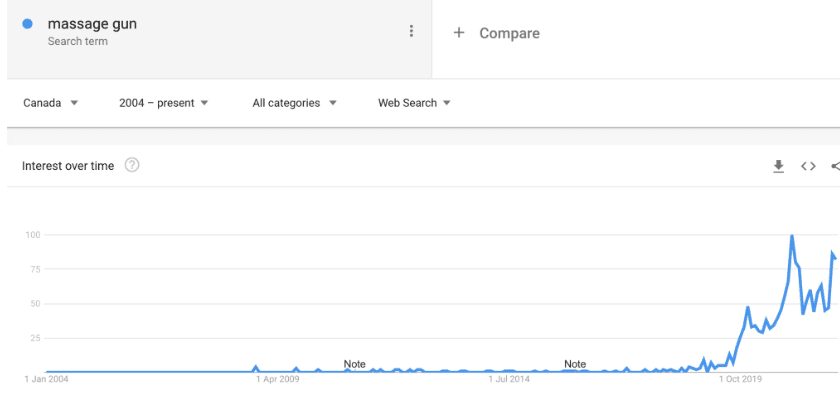Click the chart line's peak at 100
The height and width of the screenshot is (397, 840).
(x=792, y=236)
